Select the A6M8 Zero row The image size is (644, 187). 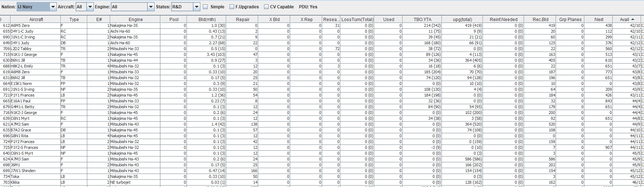[322, 72]
